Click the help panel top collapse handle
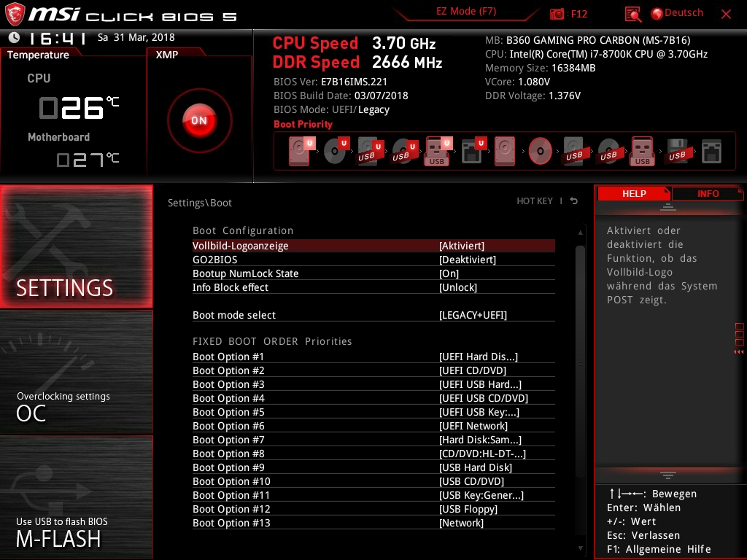Viewport: 747px width, 560px height. (668, 206)
